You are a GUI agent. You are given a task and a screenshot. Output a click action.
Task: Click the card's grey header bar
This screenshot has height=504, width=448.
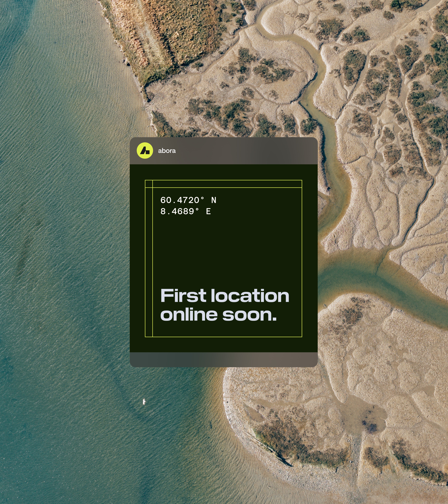coord(224,151)
